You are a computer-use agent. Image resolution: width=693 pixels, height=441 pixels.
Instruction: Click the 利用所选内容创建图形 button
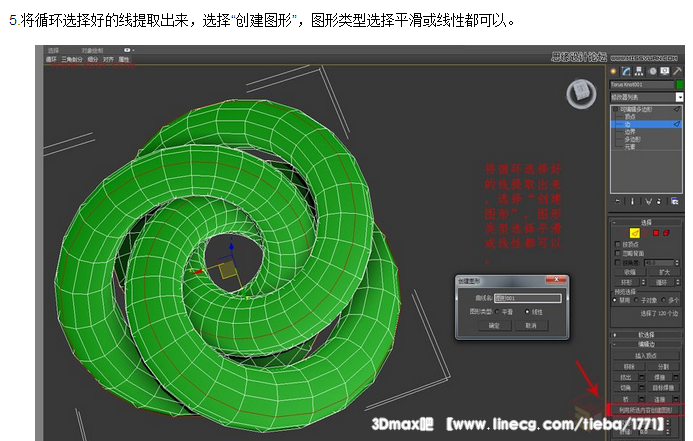point(645,410)
